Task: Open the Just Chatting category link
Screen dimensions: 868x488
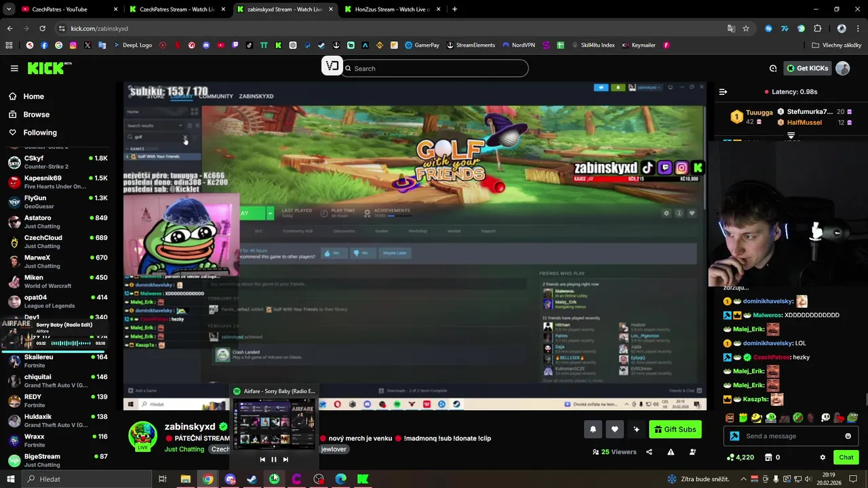Action: tap(184, 449)
